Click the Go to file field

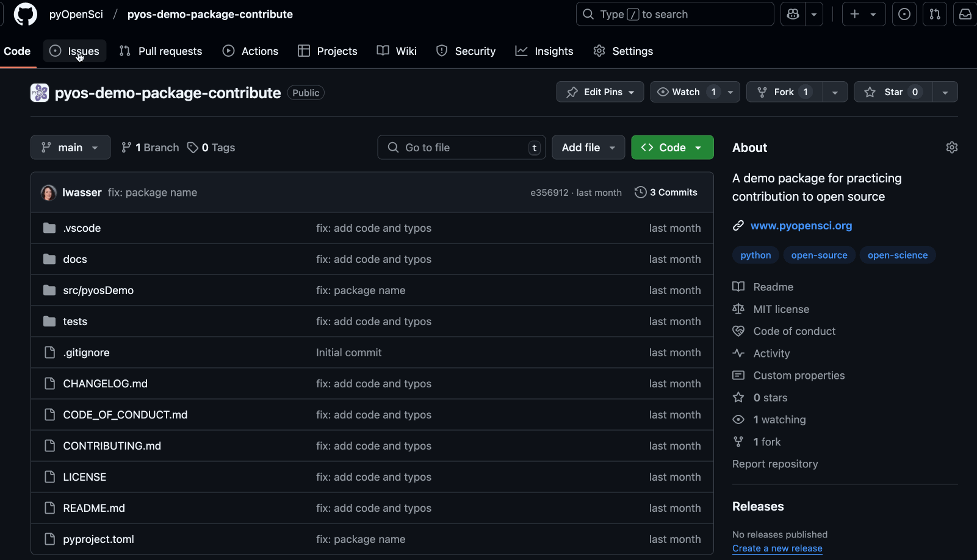pos(461,148)
